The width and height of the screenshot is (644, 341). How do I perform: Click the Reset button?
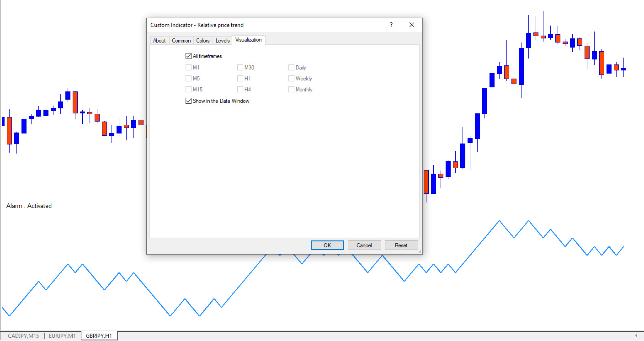(401, 245)
